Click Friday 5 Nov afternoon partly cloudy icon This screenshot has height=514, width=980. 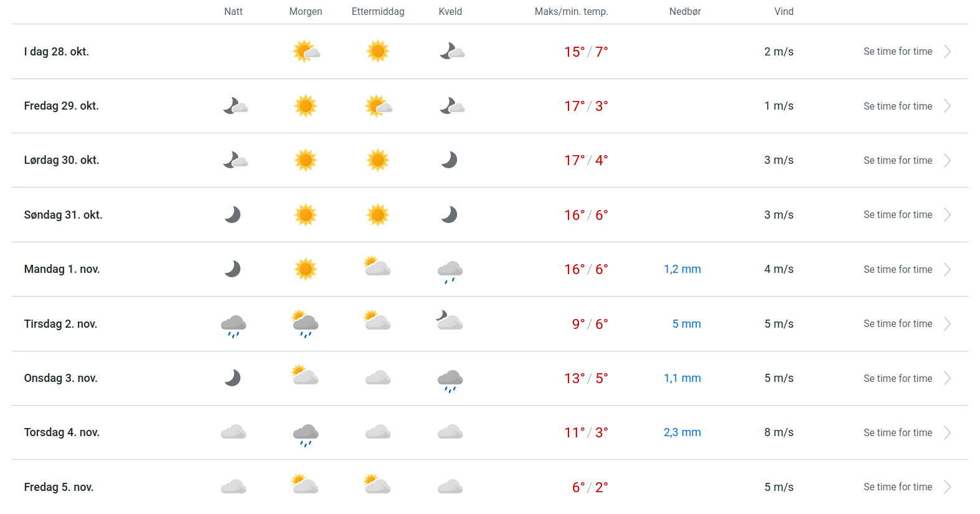(377, 485)
